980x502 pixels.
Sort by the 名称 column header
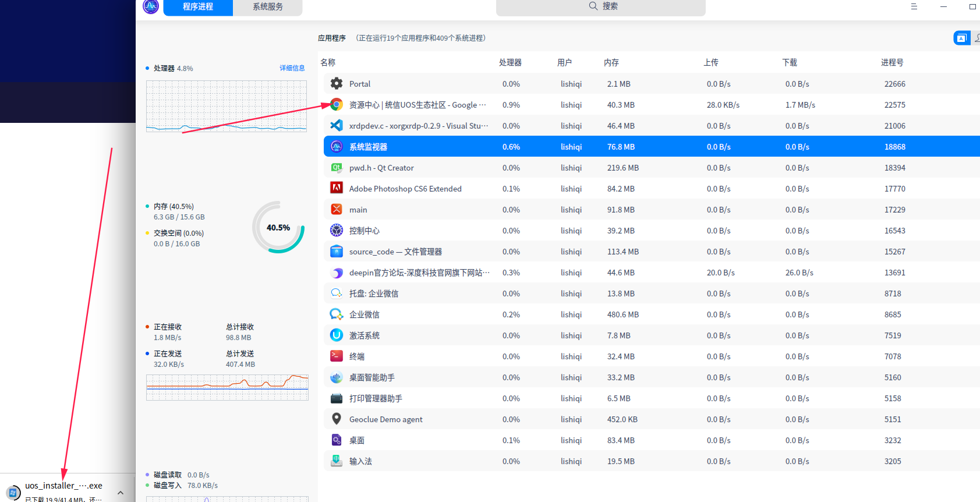(328, 62)
